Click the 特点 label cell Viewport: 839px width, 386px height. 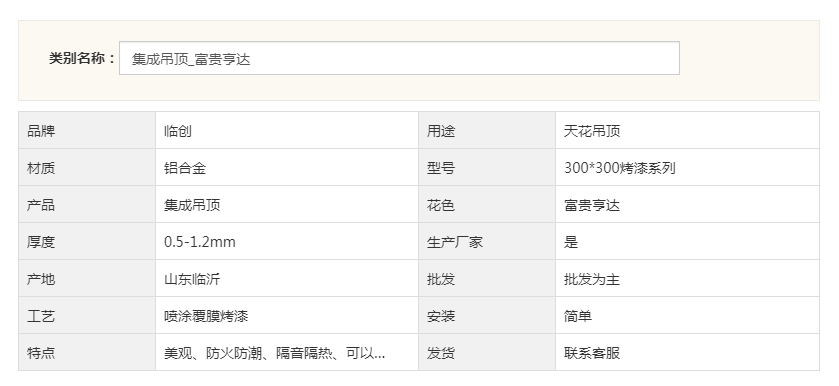[87, 352]
